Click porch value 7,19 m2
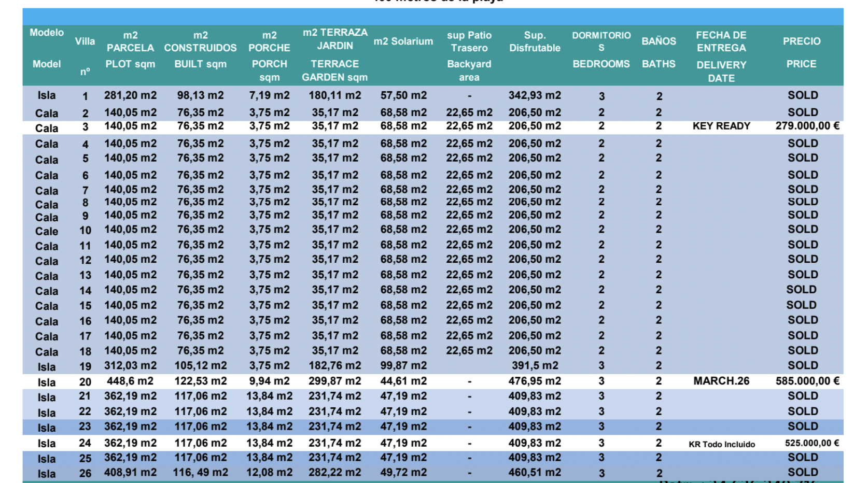 269,95
